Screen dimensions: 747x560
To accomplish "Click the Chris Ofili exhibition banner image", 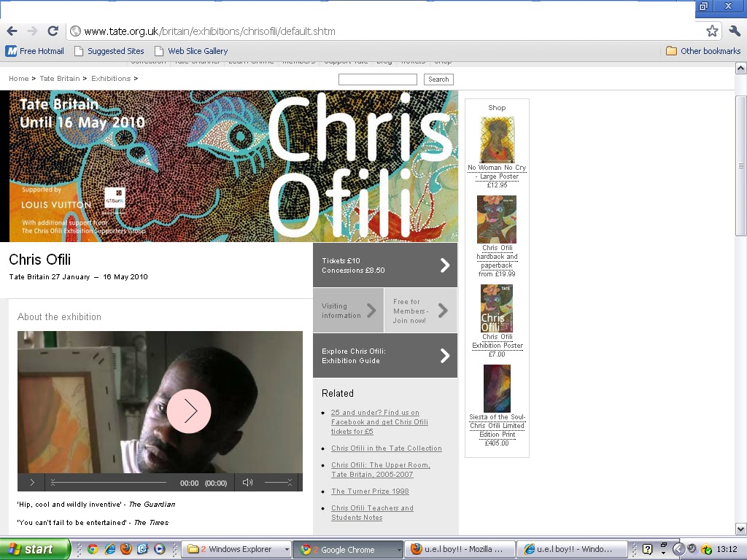I will point(228,166).
